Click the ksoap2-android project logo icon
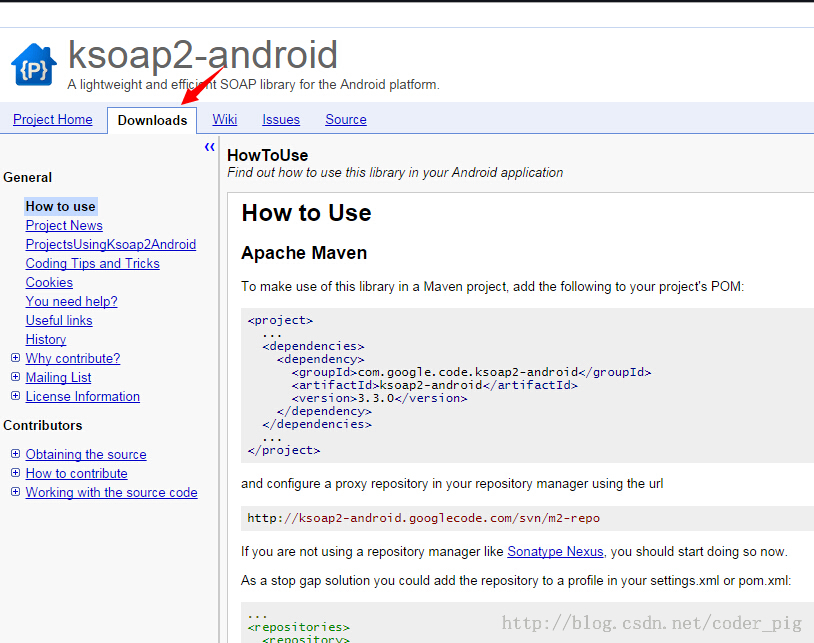Viewport: 814px width, 643px height. [33, 65]
